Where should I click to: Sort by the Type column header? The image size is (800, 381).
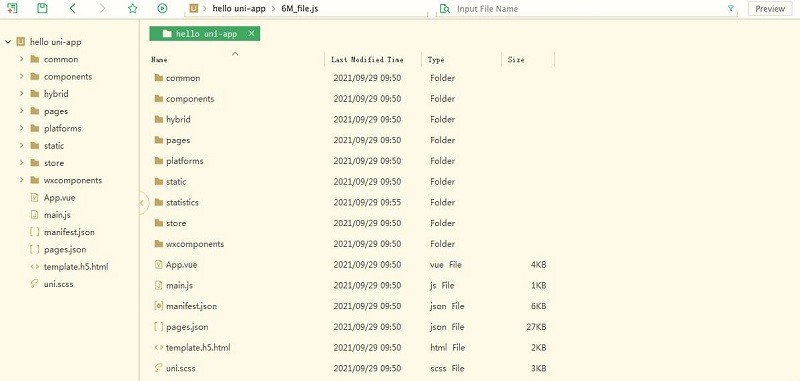pos(436,60)
